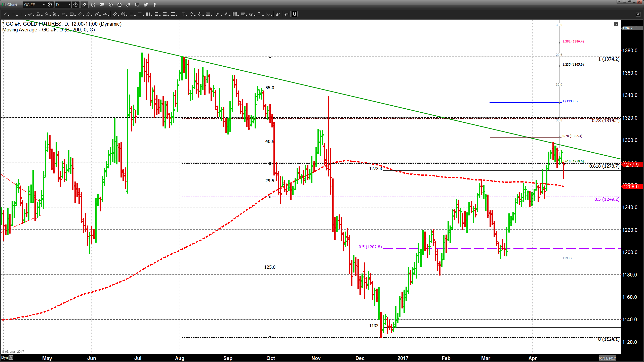This screenshot has height=362, width=644.
Task: Click the replay play-circle icon
Action: (111, 5)
